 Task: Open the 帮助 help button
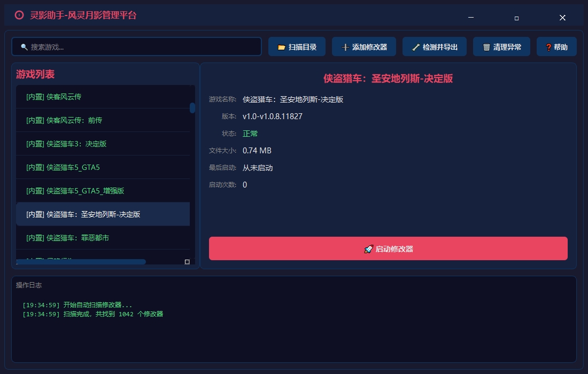click(556, 47)
